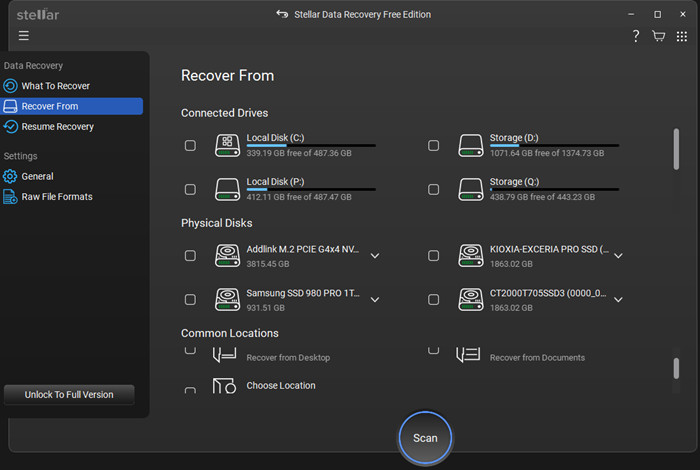Screen dimensions: 700x470
Task: Click '438.79 GB free of 443.23 GB' text
Action: 542,197
